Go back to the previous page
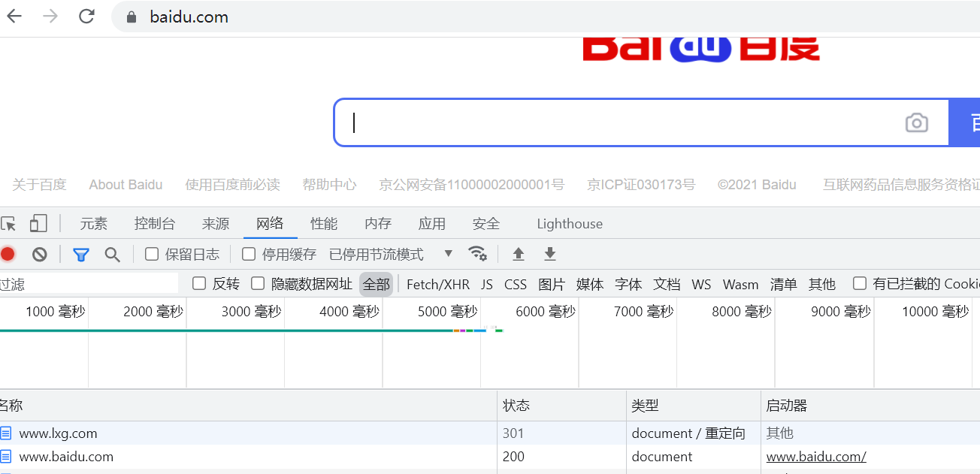 point(14,17)
